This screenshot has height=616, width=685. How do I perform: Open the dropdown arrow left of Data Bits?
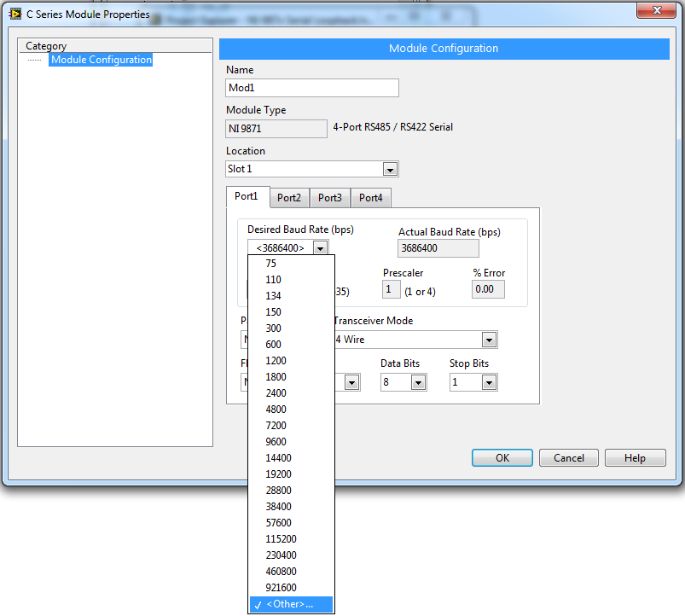(351, 383)
